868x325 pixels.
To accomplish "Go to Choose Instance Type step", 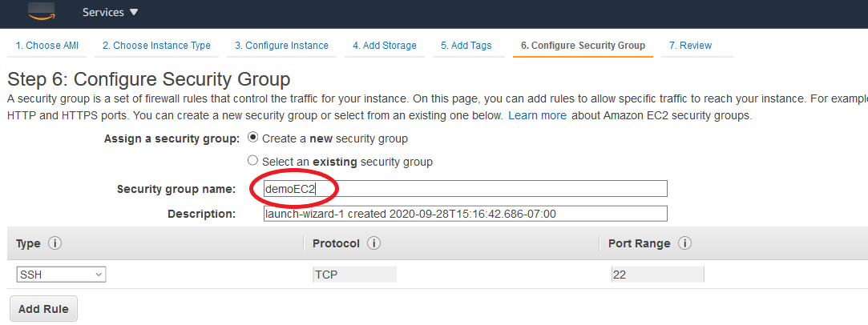I will click(156, 46).
